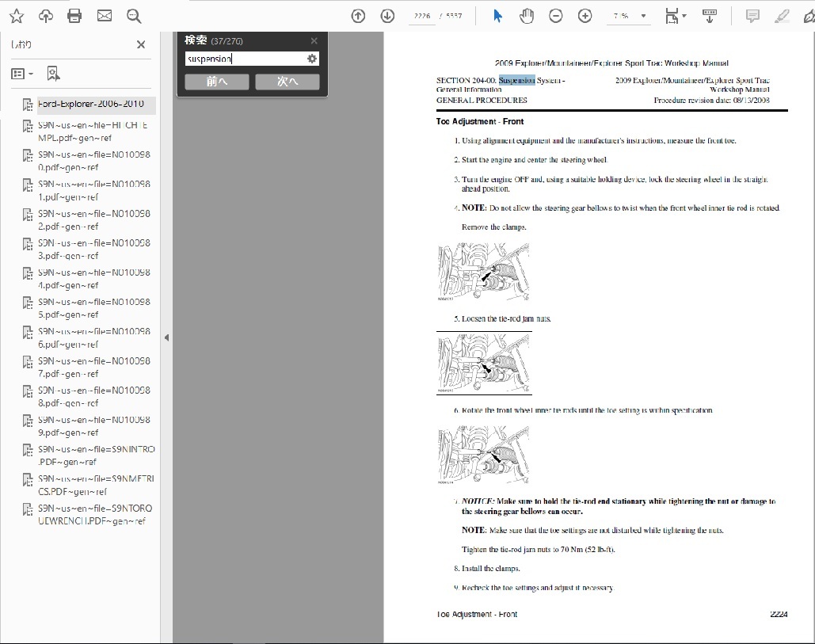815x644 pixels.
Task: Print the document with the printer icon
Action: point(74,16)
